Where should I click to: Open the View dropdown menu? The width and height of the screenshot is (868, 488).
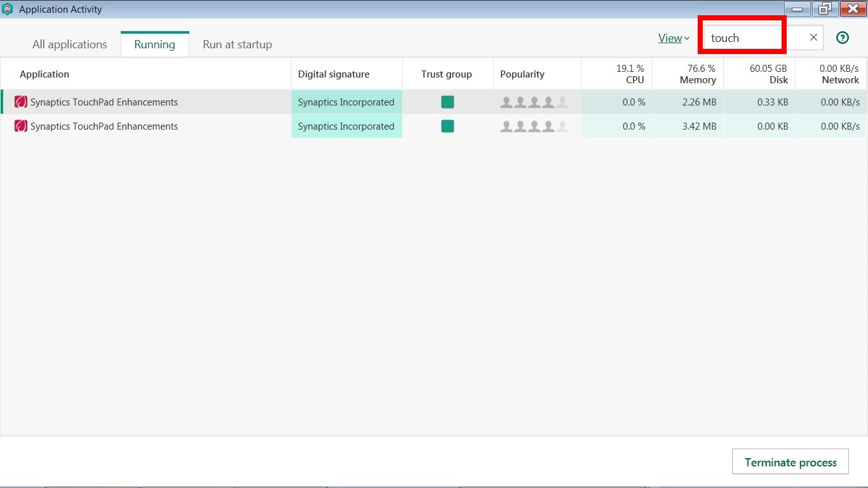coord(674,38)
